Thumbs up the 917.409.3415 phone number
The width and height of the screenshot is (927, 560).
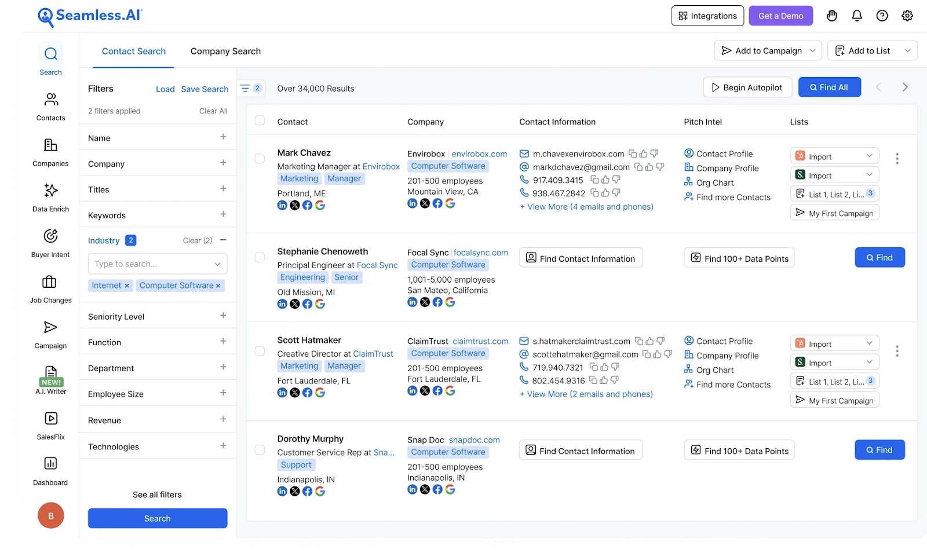click(605, 180)
